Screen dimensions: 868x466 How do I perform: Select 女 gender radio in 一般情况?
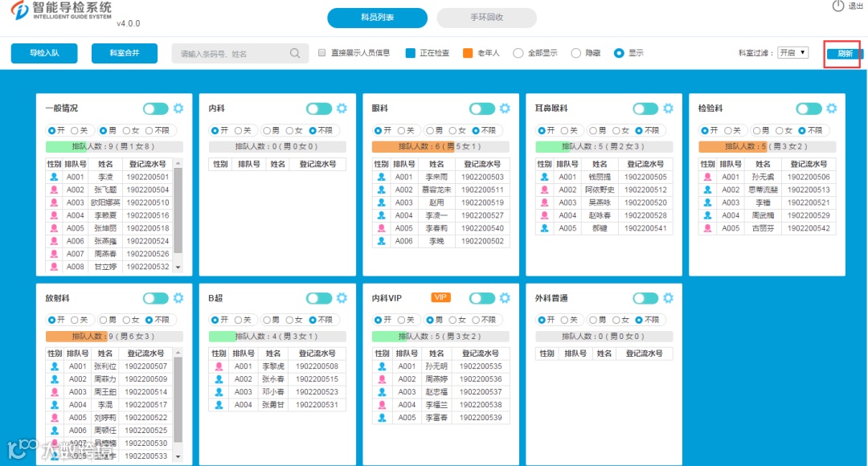(127, 131)
